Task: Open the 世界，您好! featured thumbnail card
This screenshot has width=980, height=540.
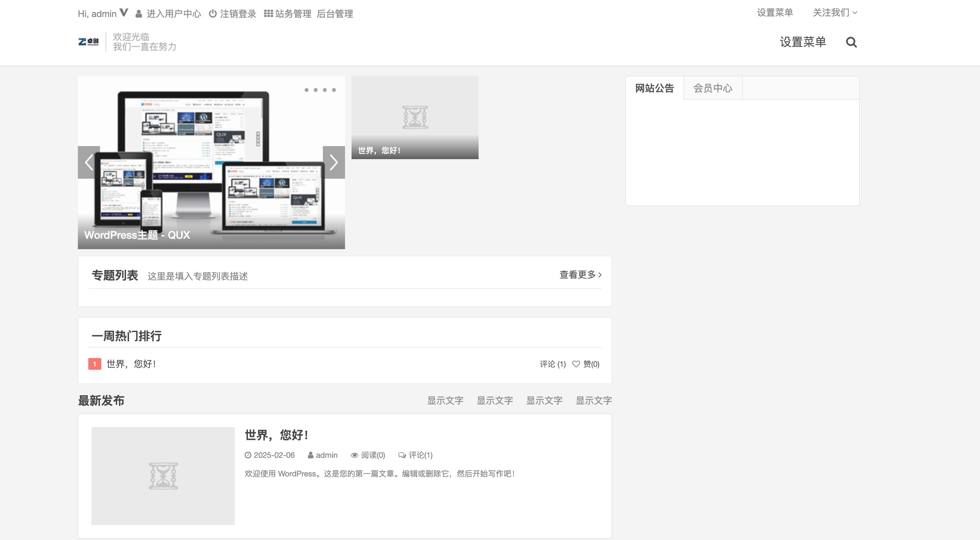Action: (415, 117)
